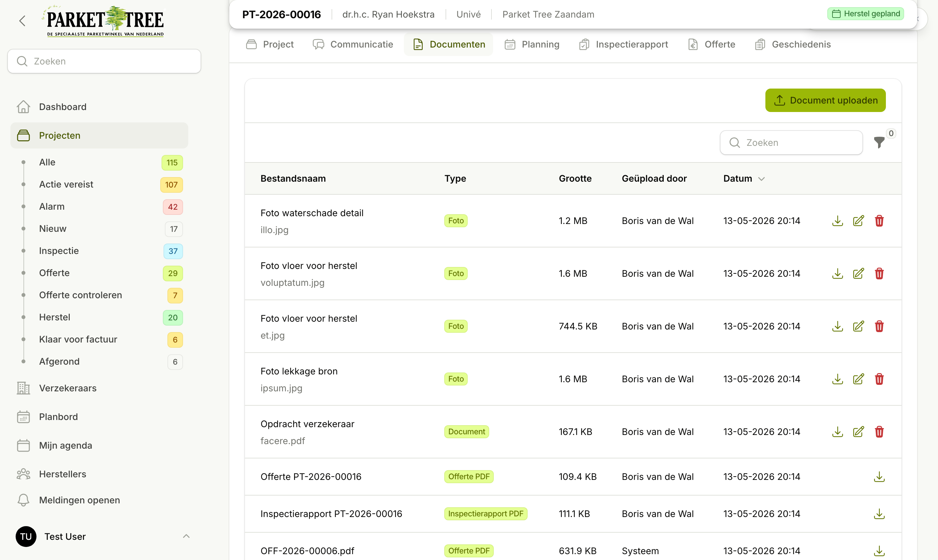Sort by Grootte column header
This screenshot has width=938, height=560.
click(x=575, y=178)
